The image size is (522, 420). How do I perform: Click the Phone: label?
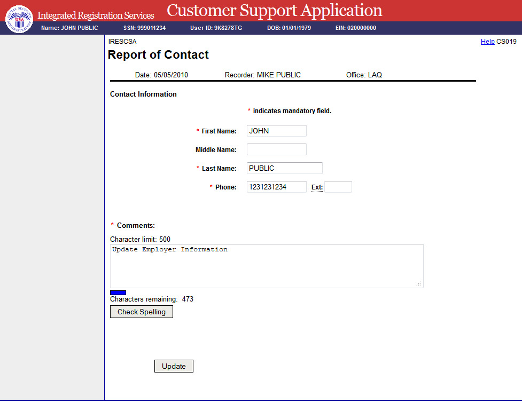[x=225, y=187]
